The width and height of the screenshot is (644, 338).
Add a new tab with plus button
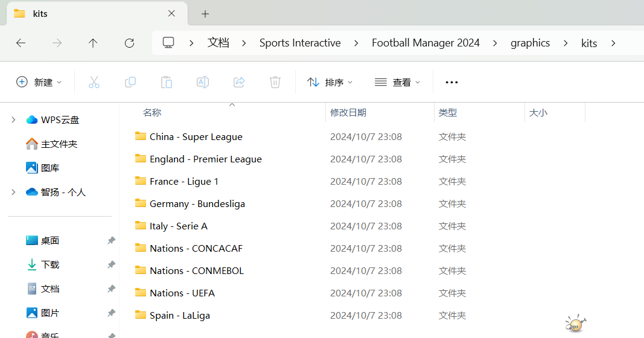pos(205,13)
